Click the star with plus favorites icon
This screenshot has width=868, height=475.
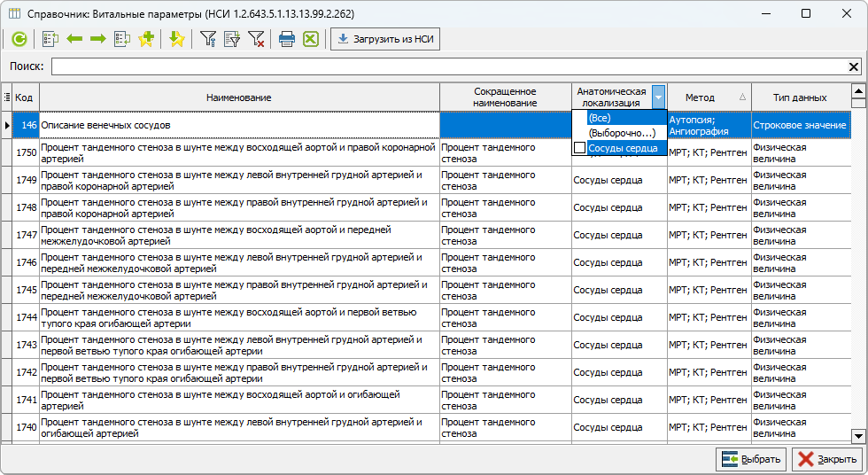click(x=146, y=39)
